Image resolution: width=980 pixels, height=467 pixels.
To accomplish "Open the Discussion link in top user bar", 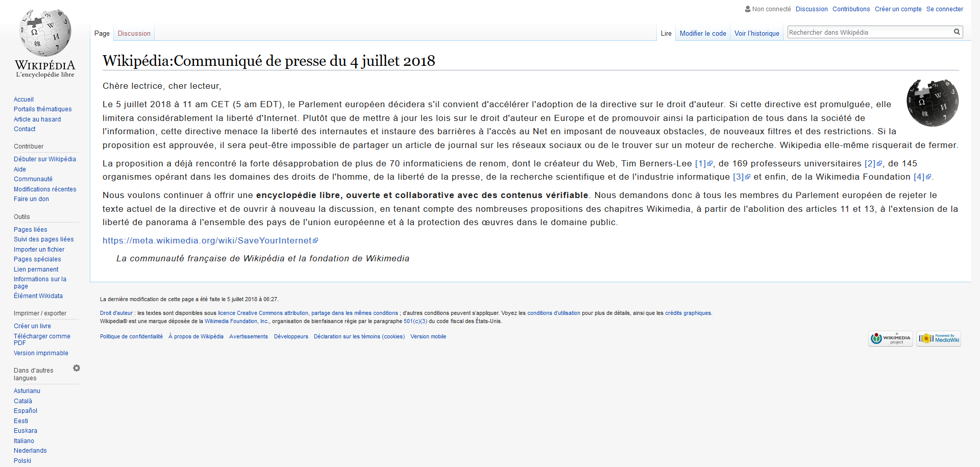I will pos(812,9).
